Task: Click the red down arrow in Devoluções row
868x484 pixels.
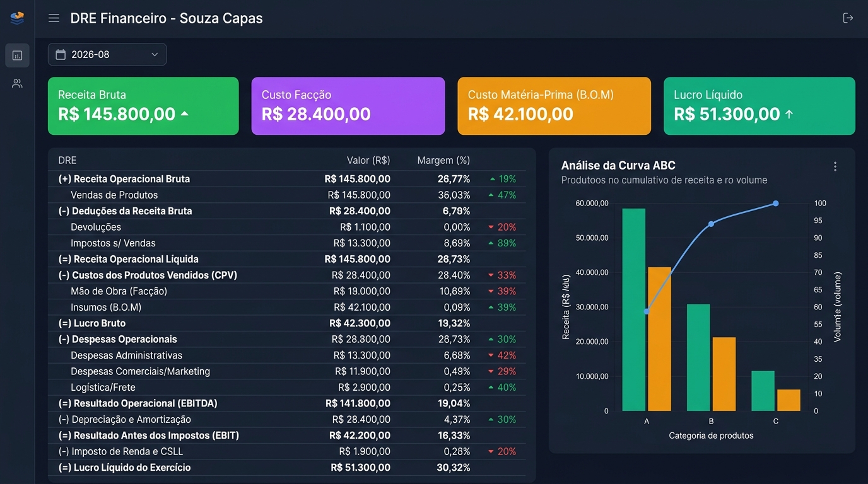Action: [491, 228]
